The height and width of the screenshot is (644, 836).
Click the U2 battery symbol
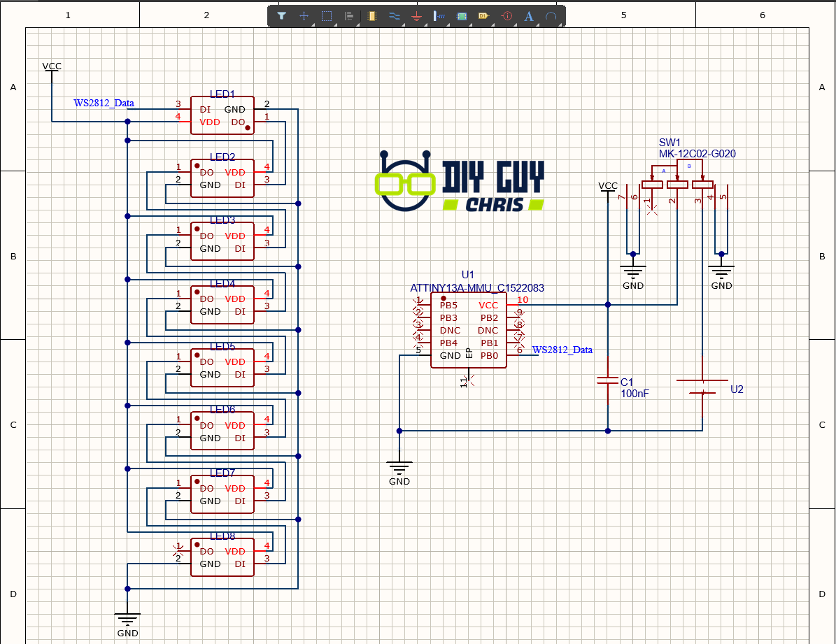[x=702, y=387]
